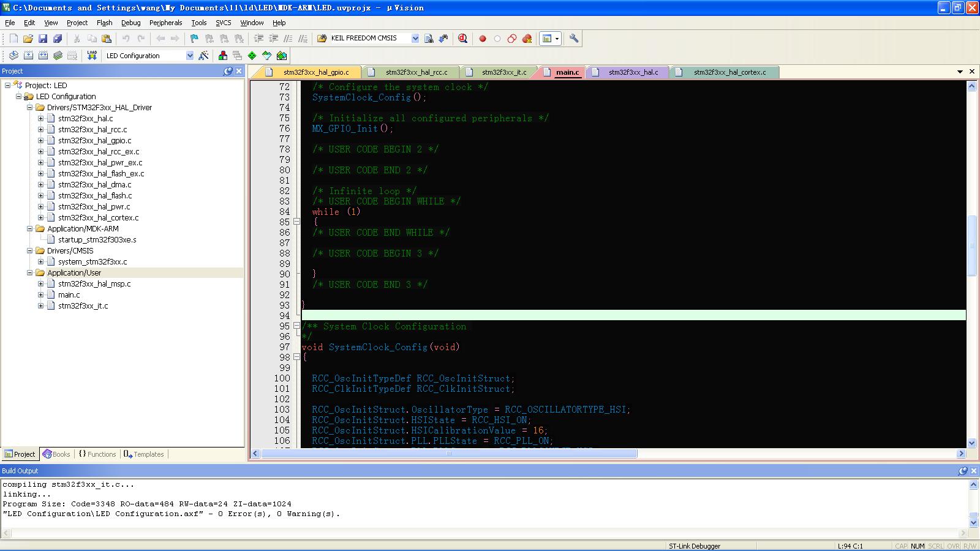The width and height of the screenshot is (980, 551).
Task: Open the Peripherals menu
Action: click(x=165, y=23)
